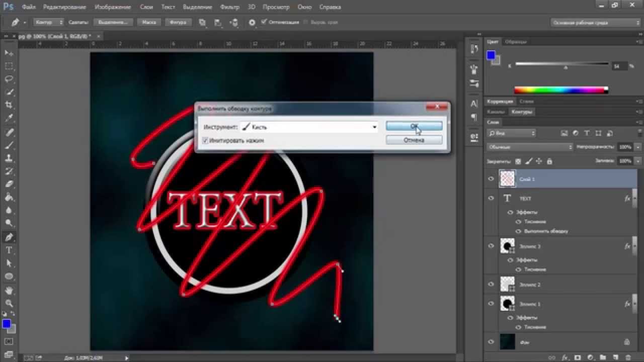Screen dimensions: 644x362
Task: Switch to the Образцы tab
Action: [x=515, y=42]
